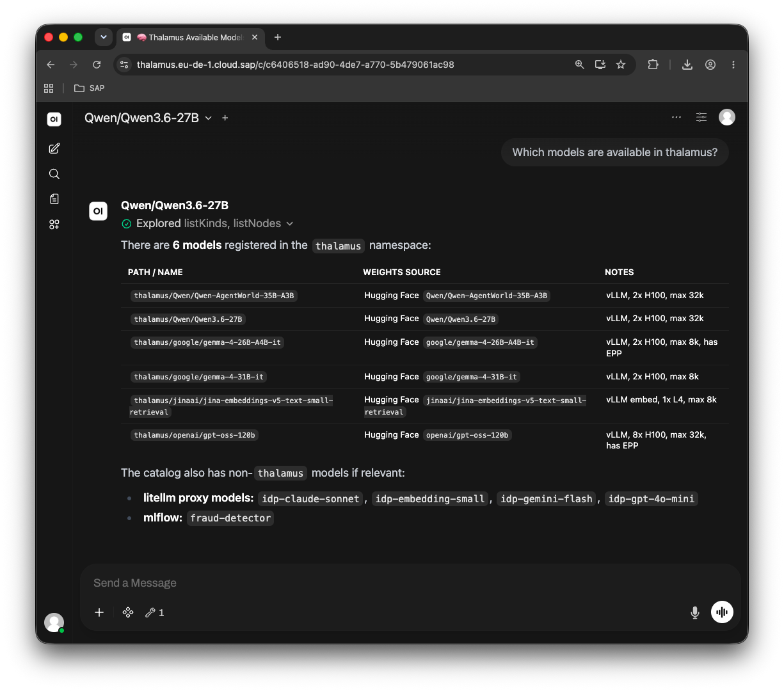The width and height of the screenshot is (784, 691).
Task: Open browser downloads icon
Action: (687, 65)
